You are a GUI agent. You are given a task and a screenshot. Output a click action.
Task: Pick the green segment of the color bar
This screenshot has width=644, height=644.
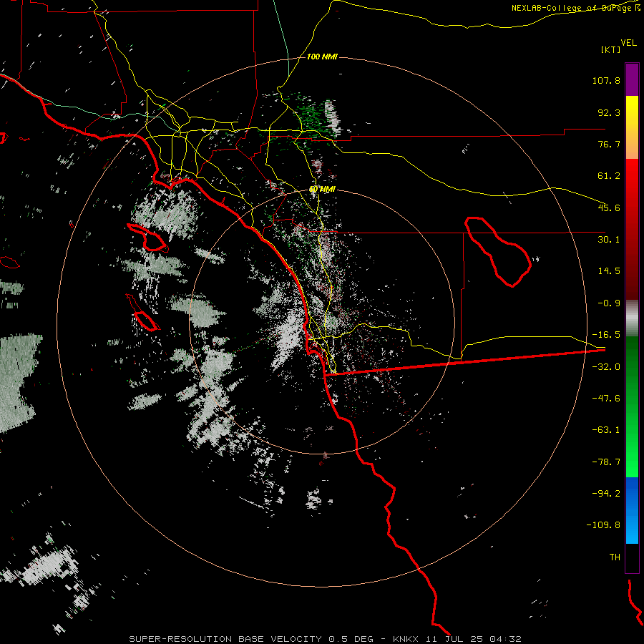(x=632, y=406)
